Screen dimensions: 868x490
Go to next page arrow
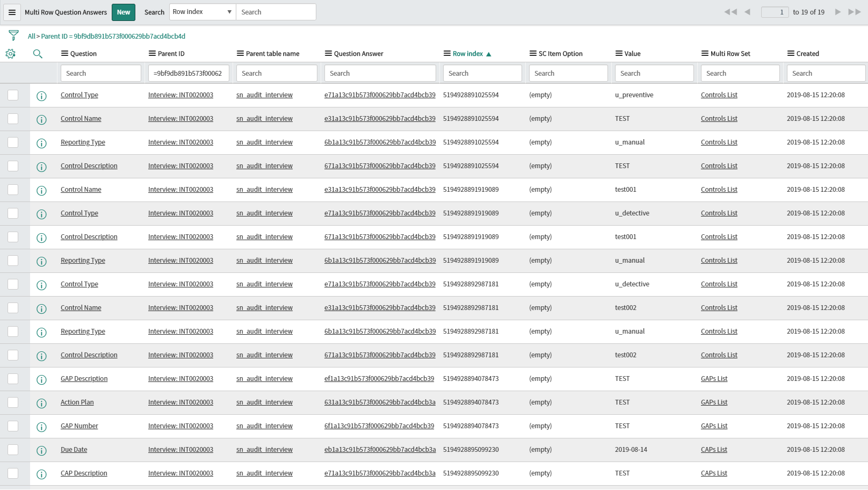(x=837, y=12)
